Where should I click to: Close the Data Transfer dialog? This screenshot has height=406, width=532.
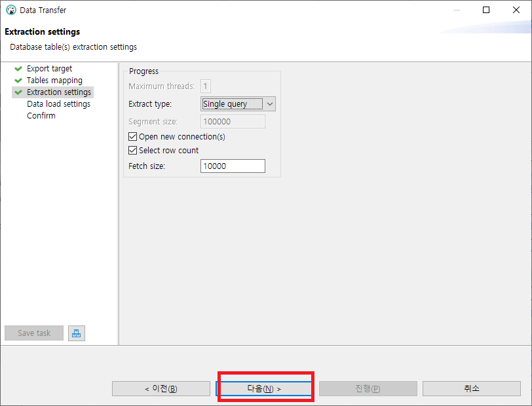coord(516,10)
